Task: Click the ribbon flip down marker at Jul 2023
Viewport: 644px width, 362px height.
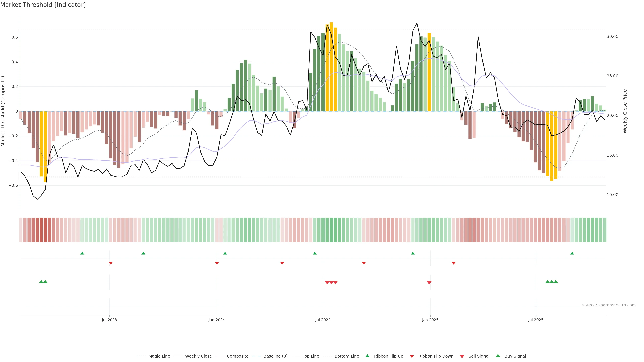Action: click(x=111, y=263)
